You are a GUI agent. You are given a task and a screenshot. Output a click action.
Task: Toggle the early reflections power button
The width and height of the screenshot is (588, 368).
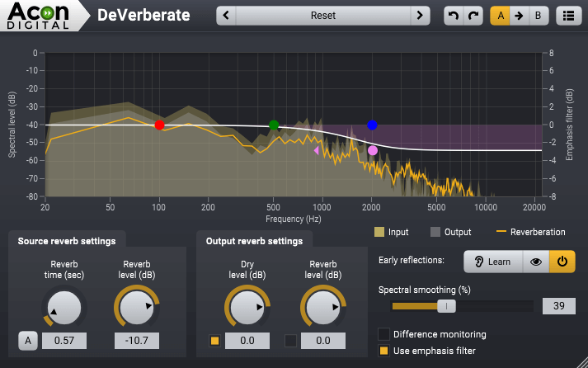(x=562, y=262)
